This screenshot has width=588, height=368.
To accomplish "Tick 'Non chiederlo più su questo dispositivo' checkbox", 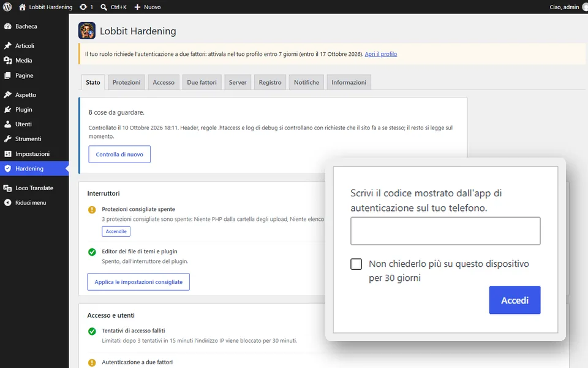I will coord(356,264).
